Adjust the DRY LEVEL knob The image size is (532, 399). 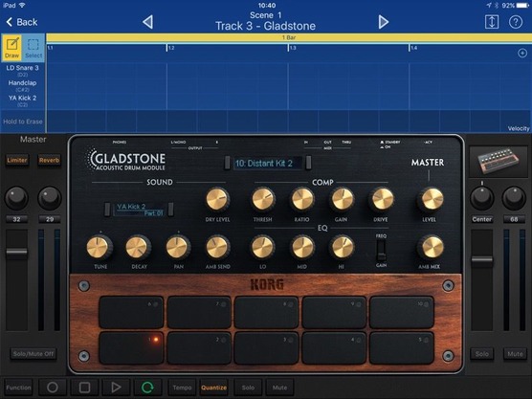(217, 199)
